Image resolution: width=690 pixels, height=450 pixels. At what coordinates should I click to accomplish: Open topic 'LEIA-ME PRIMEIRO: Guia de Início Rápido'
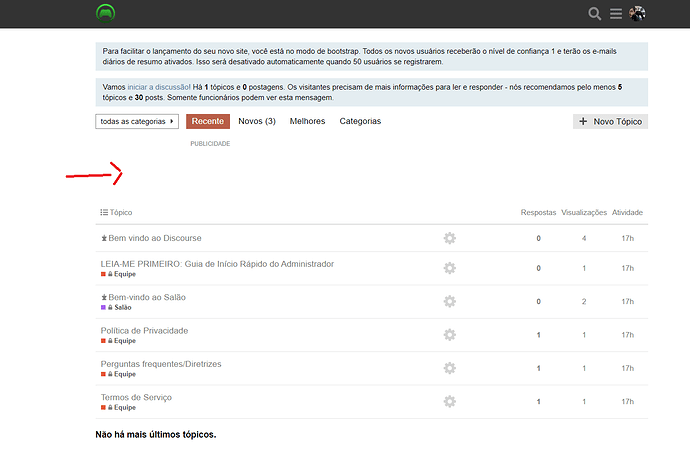click(x=217, y=264)
